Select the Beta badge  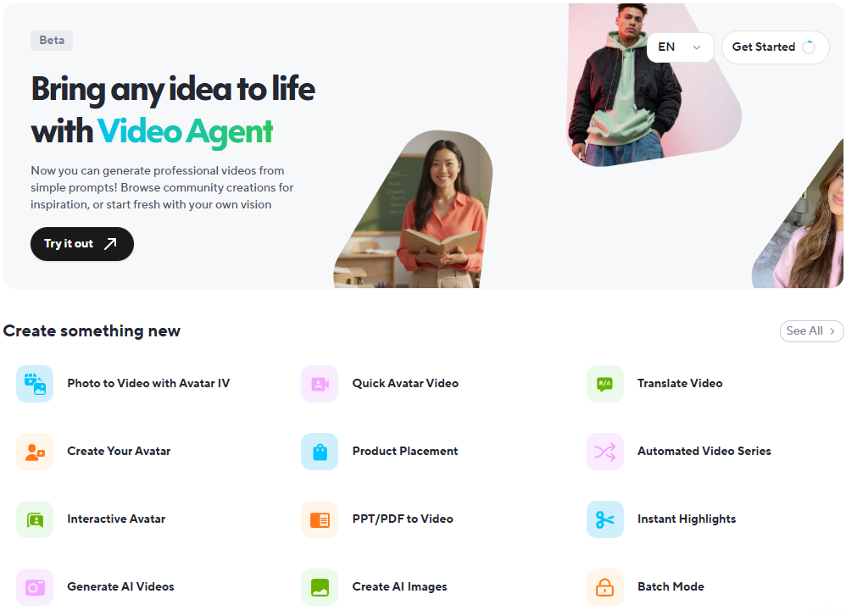pyautogui.click(x=51, y=40)
